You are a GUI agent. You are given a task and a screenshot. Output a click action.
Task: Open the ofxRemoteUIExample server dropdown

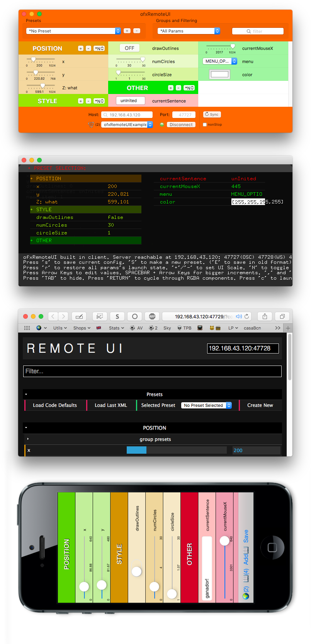[x=127, y=125]
